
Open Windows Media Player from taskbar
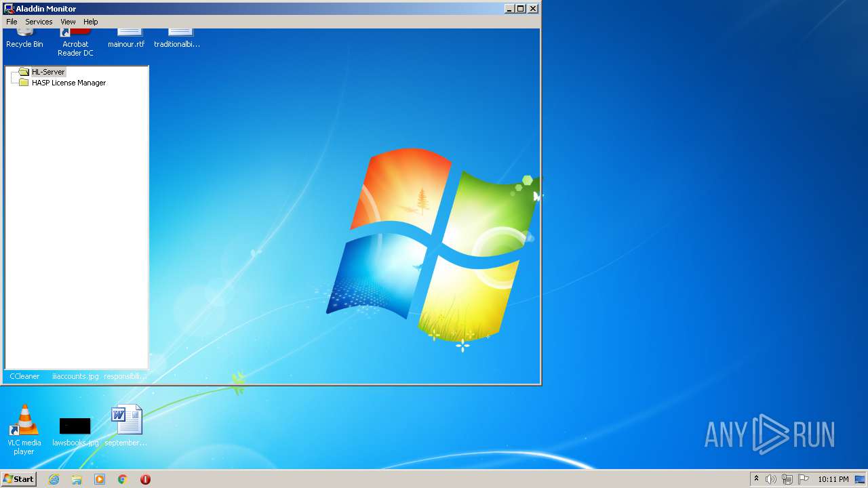coord(100,479)
